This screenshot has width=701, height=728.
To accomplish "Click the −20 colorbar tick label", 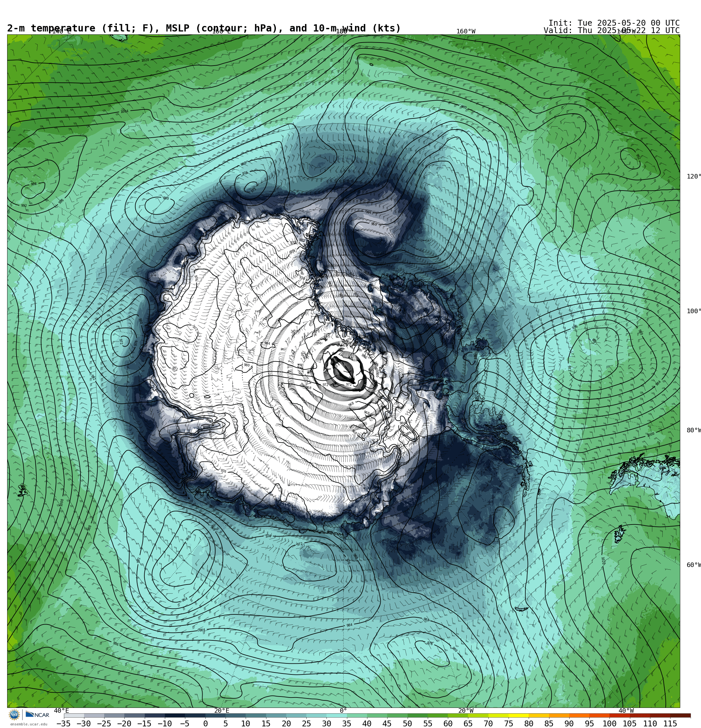I will click(x=124, y=723).
